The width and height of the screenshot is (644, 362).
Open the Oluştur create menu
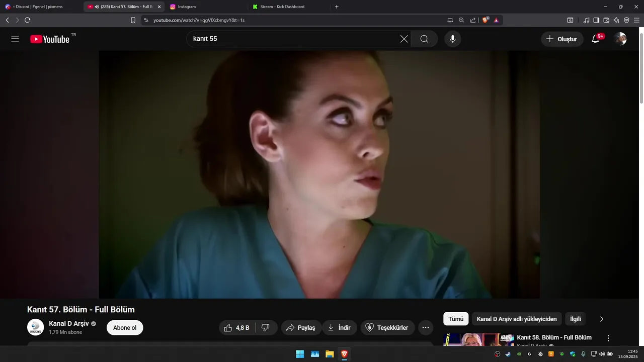pyautogui.click(x=562, y=39)
